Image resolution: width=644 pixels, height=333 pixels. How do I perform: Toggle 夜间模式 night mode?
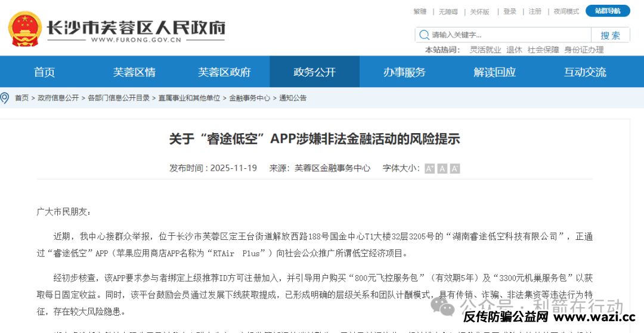tap(566, 11)
